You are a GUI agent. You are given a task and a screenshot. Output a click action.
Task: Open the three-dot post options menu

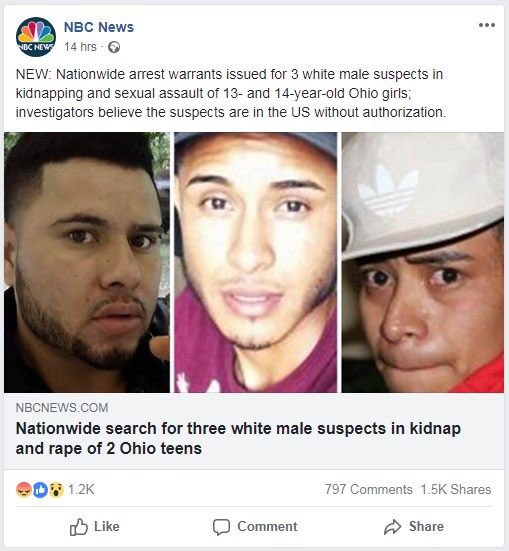[x=487, y=25]
